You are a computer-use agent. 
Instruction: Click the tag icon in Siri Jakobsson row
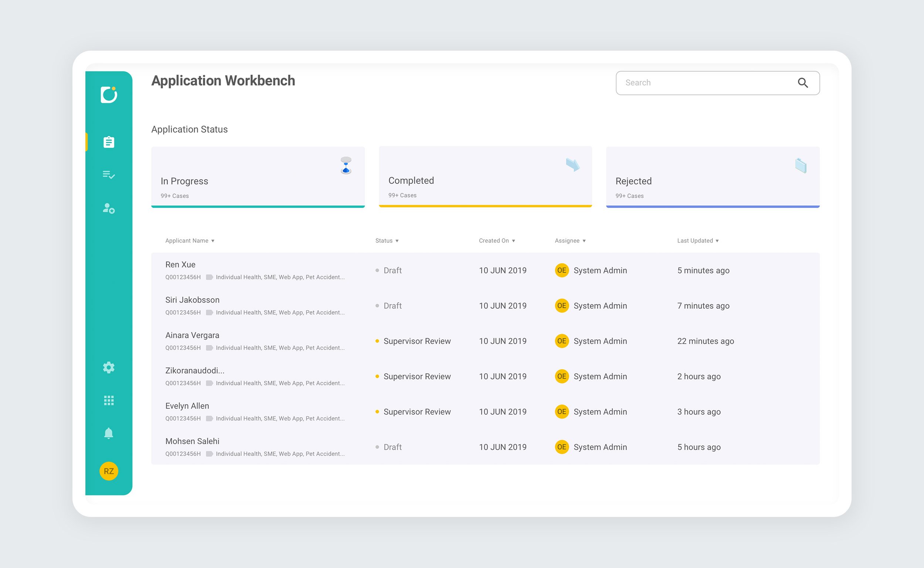pos(210,312)
